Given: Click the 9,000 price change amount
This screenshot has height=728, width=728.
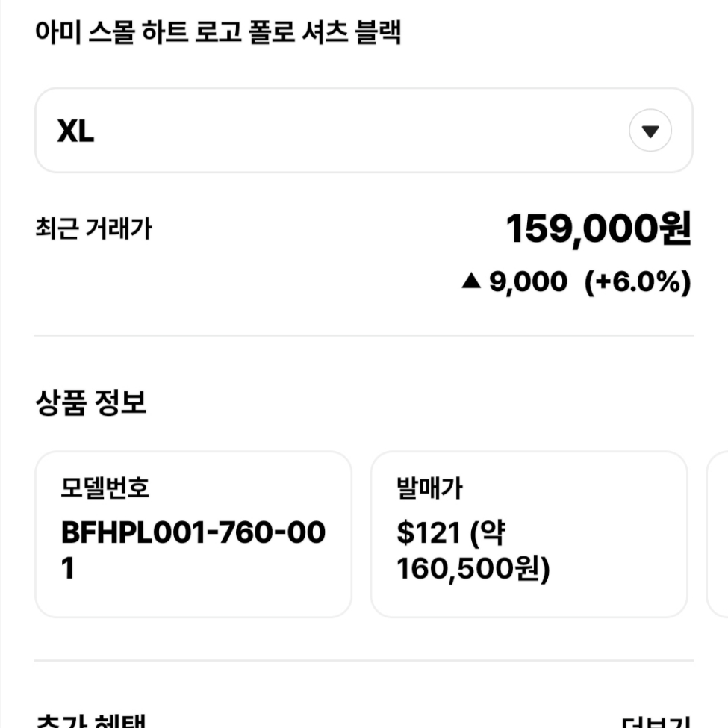Looking at the screenshot, I should coord(529,281).
